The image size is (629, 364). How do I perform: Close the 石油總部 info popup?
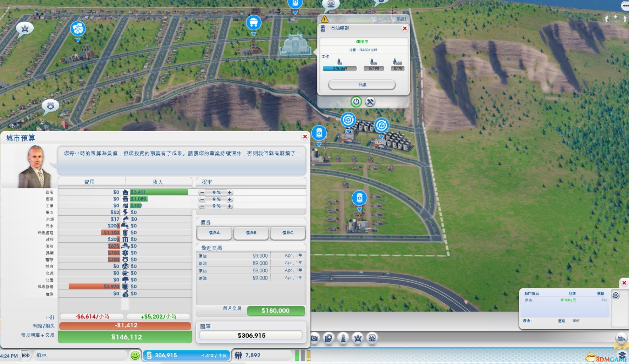pyautogui.click(x=404, y=28)
